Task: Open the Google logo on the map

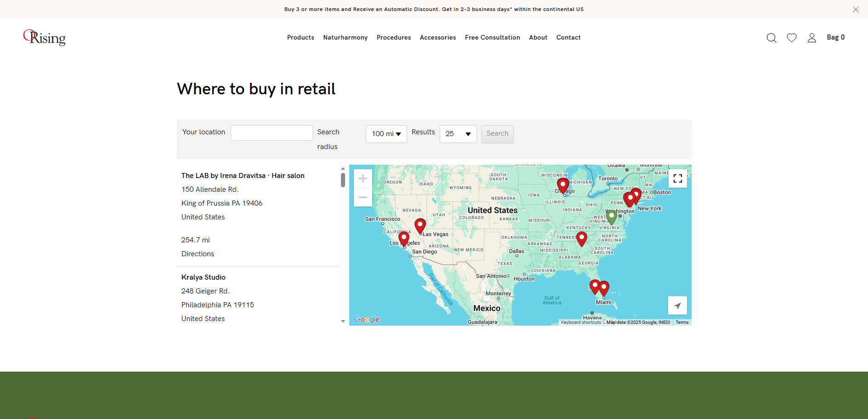Action: coord(367,319)
